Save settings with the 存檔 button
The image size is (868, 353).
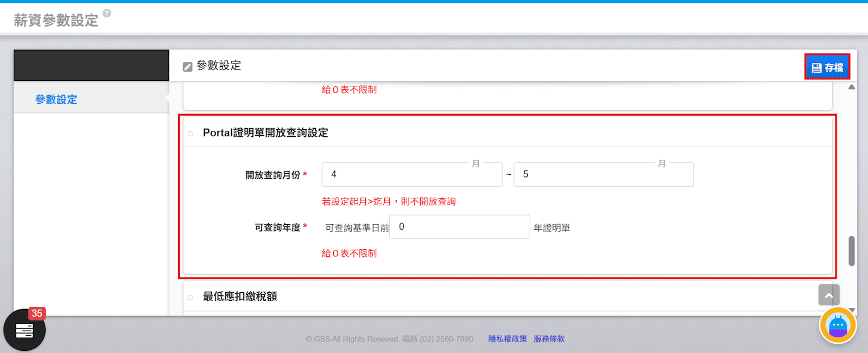coord(827,67)
